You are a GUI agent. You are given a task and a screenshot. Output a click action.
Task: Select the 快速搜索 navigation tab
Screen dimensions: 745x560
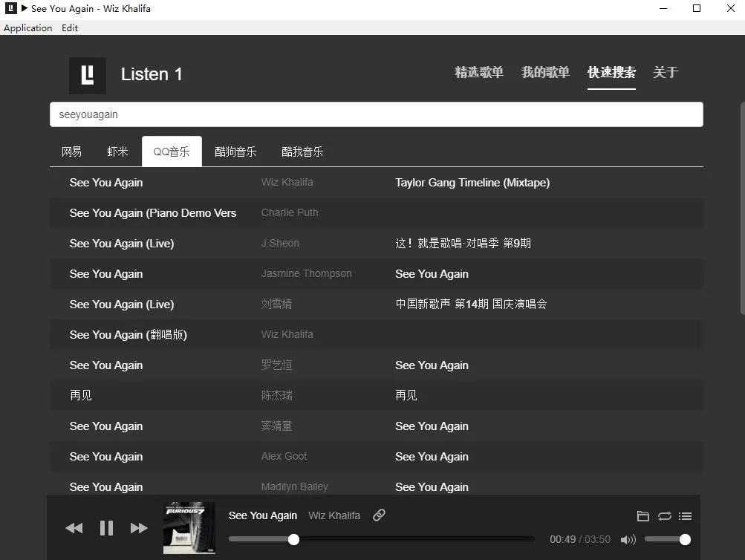pyautogui.click(x=611, y=72)
